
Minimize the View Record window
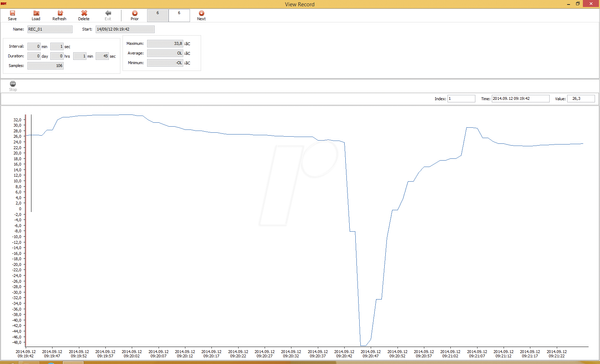click(x=569, y=4)
